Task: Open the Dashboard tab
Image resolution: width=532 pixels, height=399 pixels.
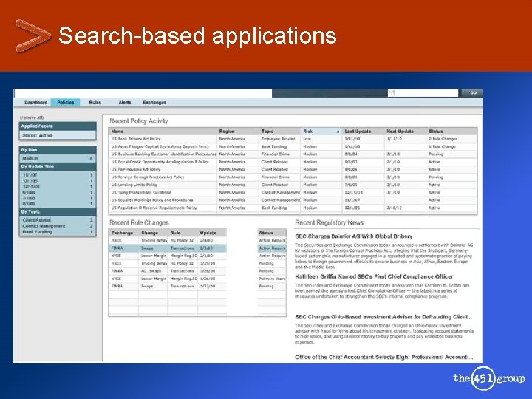Action: point(35,103)
